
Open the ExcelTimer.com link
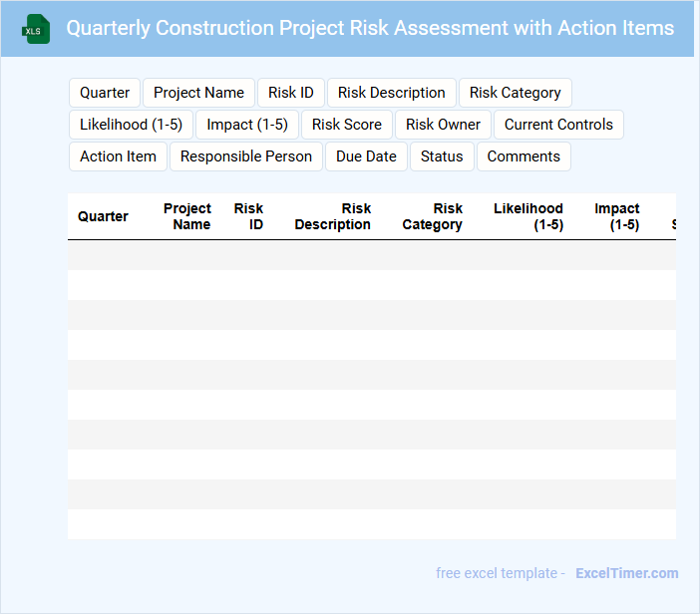coord(626,573)
